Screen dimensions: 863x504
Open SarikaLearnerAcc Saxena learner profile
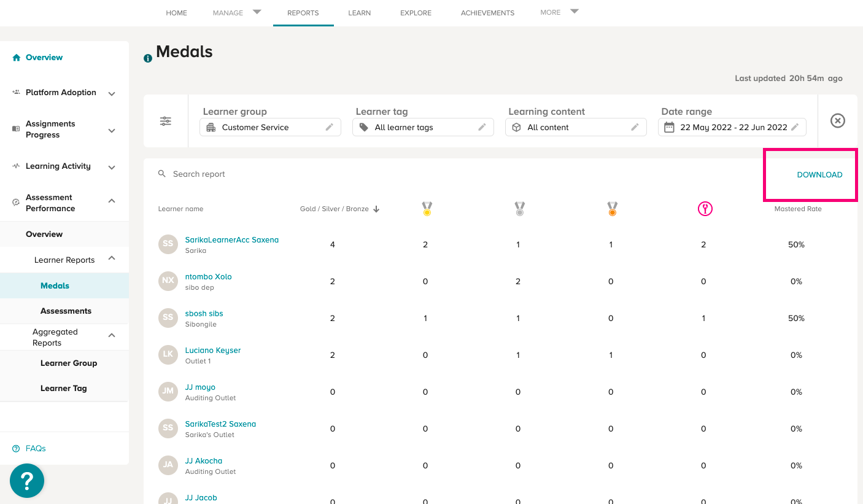[232, 240]
